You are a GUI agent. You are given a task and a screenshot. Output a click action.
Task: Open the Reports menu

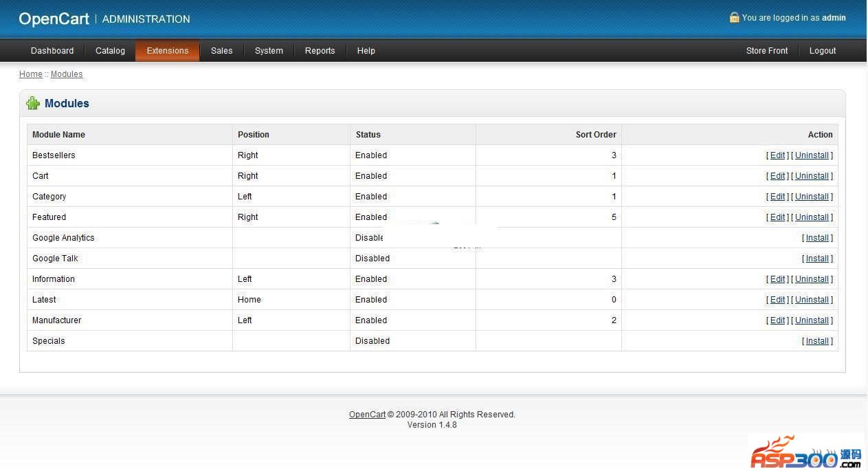pos(320,50)
